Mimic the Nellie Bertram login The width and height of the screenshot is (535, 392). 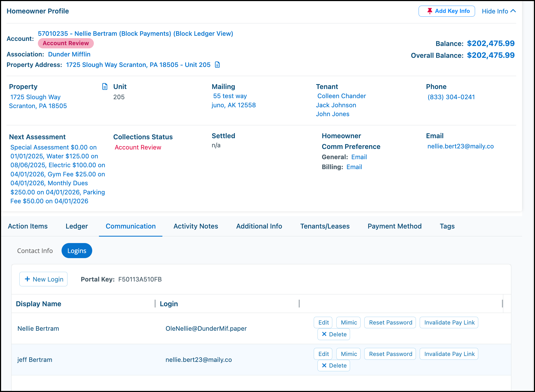[x=349, y=322]
